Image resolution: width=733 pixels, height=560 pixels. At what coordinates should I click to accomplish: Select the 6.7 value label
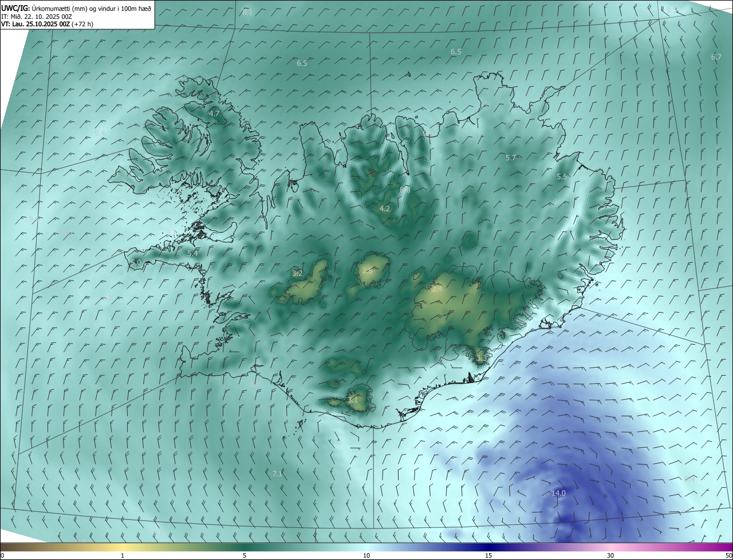[716, 57]
